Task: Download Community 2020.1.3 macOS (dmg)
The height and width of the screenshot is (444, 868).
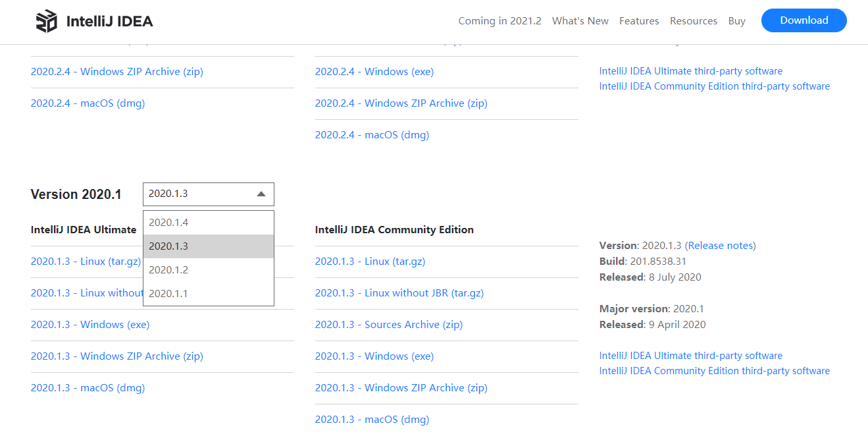Action: (x=372, y=420)
